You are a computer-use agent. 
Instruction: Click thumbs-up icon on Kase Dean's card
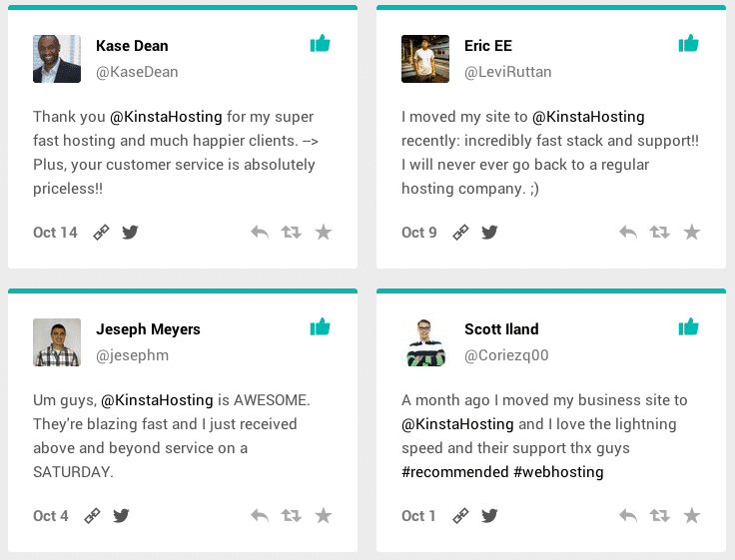tap(321, 44)
